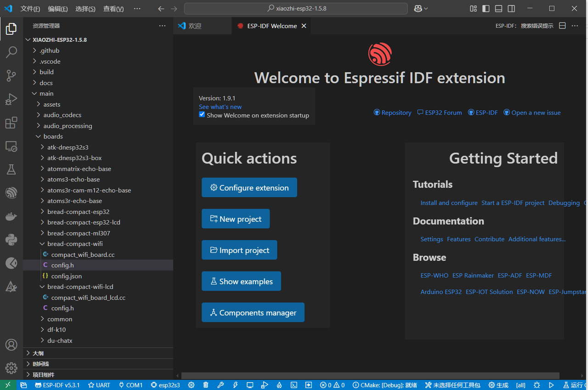Click the xiaozhi-esp32-1.5.8 search box
Screen dimensions: 588x390
coord(296,9)
